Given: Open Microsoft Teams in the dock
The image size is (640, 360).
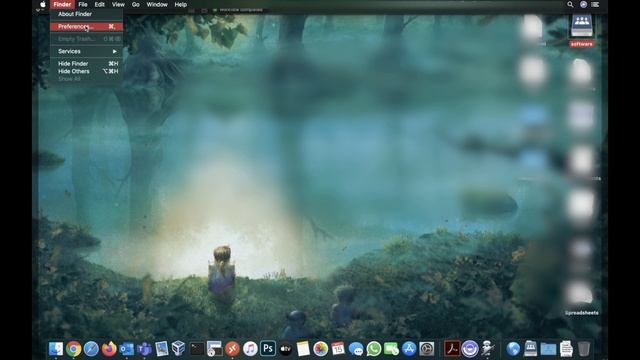Looking at the screenshot, I should [144, 349].
